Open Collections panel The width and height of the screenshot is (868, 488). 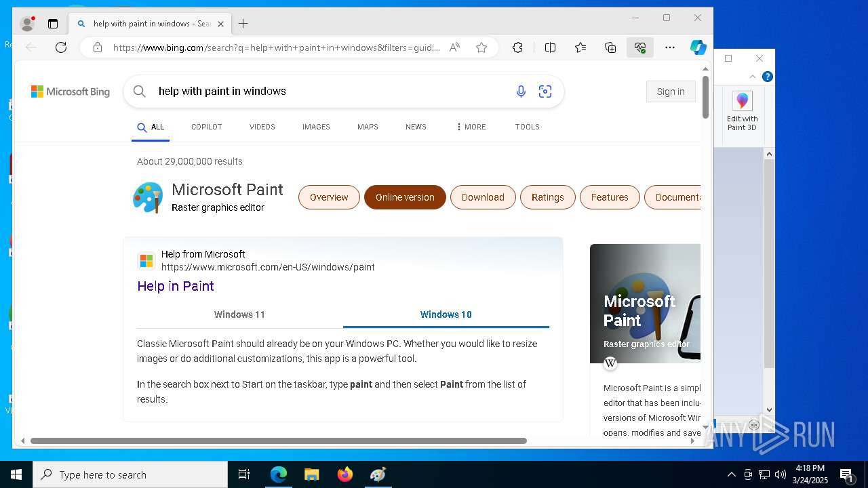click(x=610, y=47)
